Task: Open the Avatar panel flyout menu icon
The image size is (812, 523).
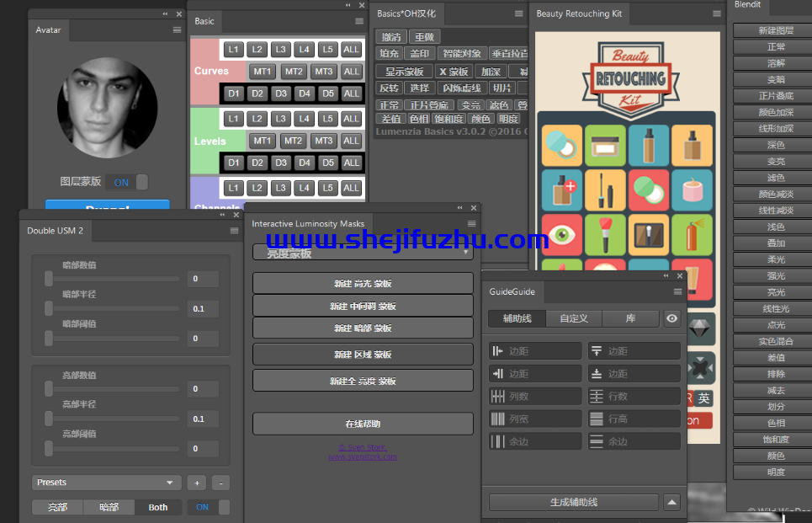Action: click(177, 30)
